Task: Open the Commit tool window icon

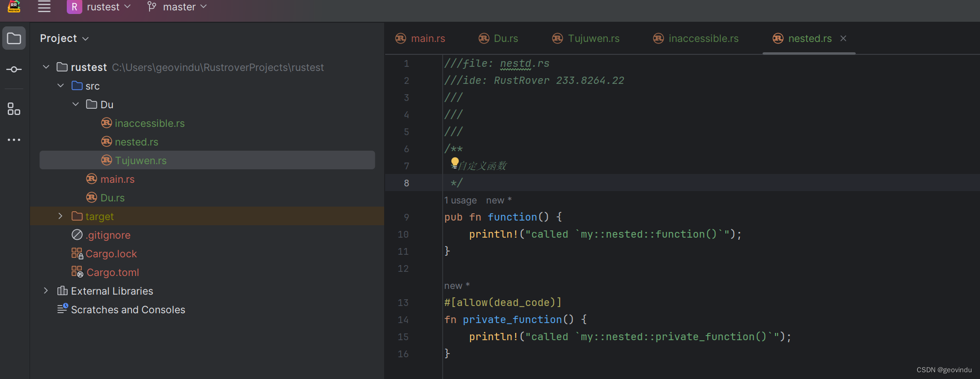Action: [x=14, y=69]
